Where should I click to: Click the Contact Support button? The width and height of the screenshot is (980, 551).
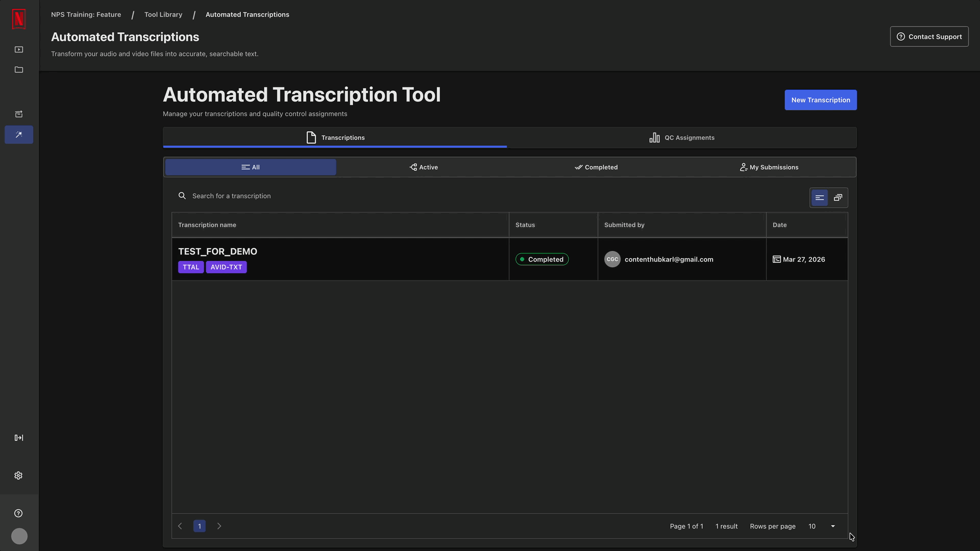click(929, 36)
